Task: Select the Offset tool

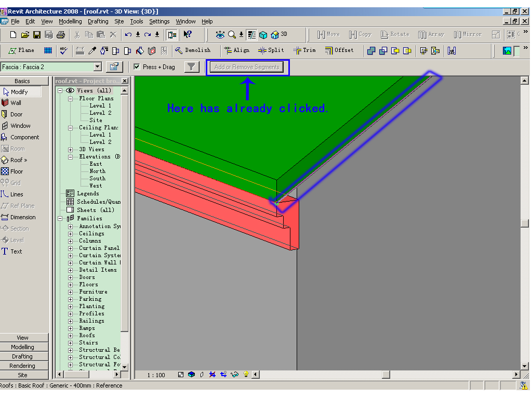Action: (339, 50)
